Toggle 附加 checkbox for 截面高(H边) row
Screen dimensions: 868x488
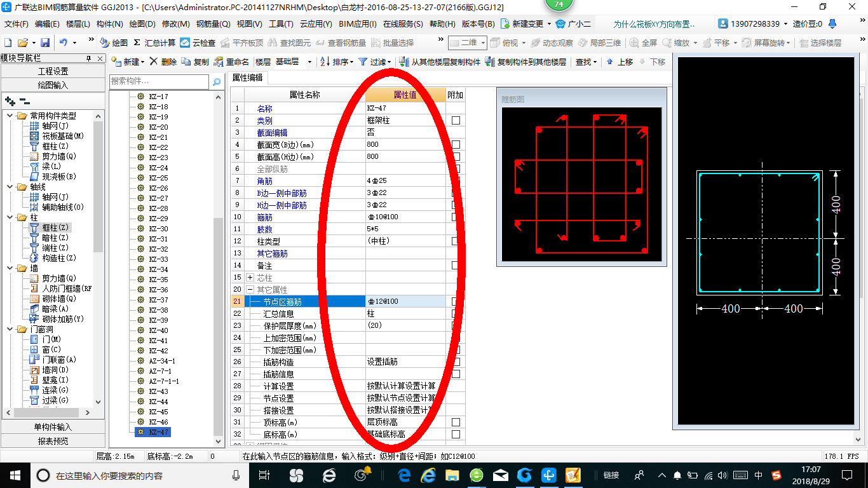tap(456, 156)
